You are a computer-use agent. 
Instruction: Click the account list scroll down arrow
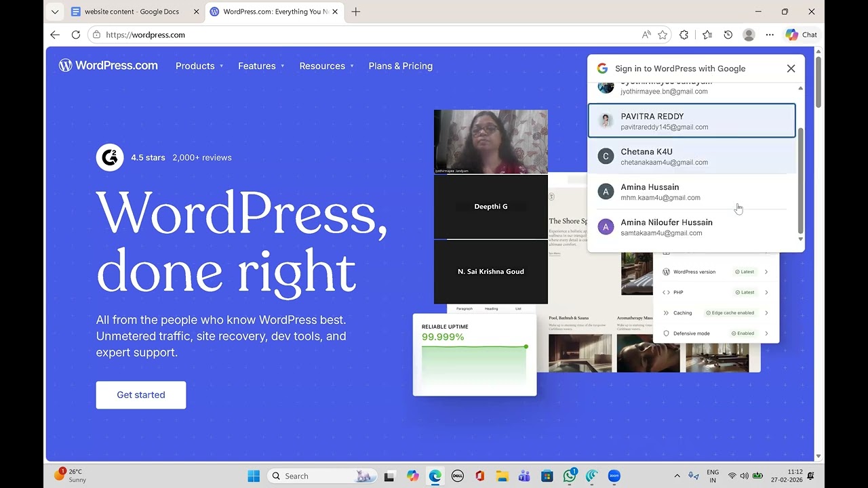[x=800, y=239]
